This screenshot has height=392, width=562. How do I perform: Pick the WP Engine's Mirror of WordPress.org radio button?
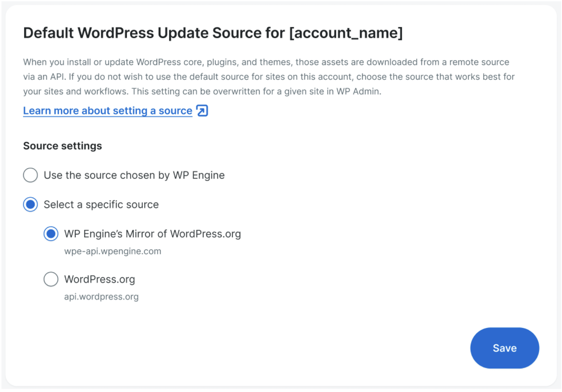pyautogui.click(x=51, y=234)
